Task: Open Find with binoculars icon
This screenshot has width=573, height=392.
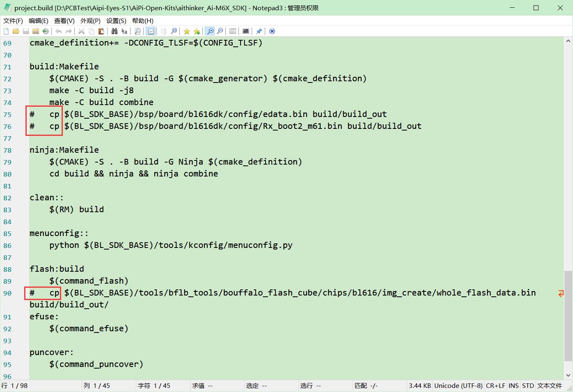Action: (x=115, y=31)
